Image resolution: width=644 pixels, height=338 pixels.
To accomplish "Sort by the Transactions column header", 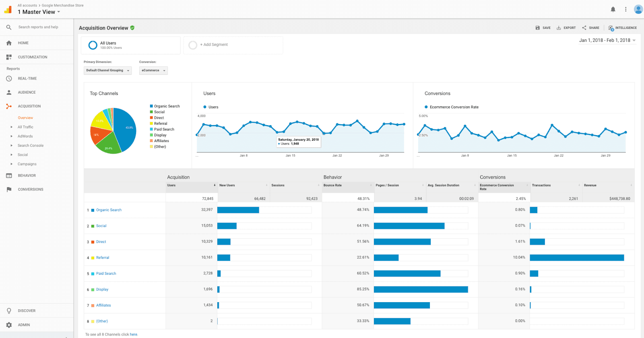I will tap(541, 185).
